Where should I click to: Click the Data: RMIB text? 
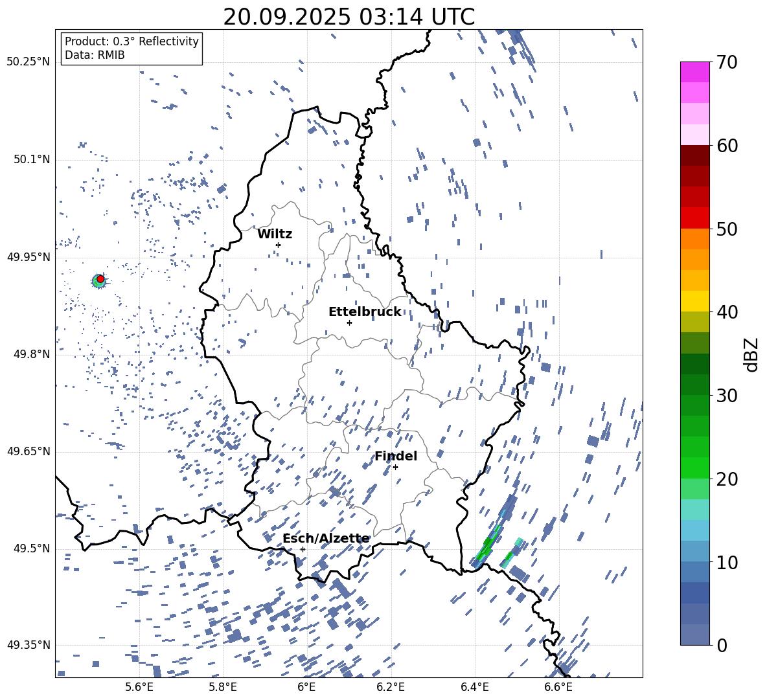pyautogui.click(x=95, y=55)
